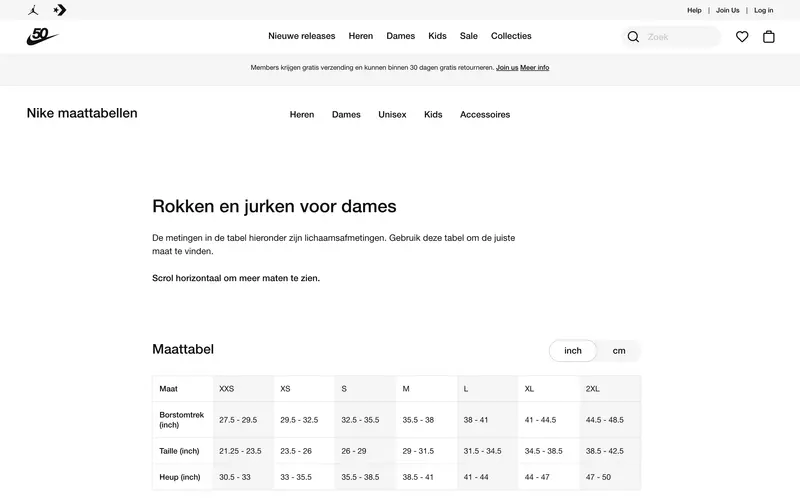The width and height of the screenshot is (800, 500).
Task: Click the Borstomtrek (inch) row label
Action: (x=183, y=420)
